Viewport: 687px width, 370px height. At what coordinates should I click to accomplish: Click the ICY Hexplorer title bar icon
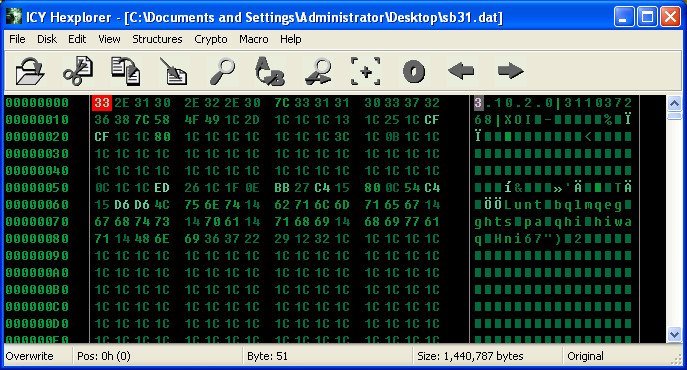point(13,17)
